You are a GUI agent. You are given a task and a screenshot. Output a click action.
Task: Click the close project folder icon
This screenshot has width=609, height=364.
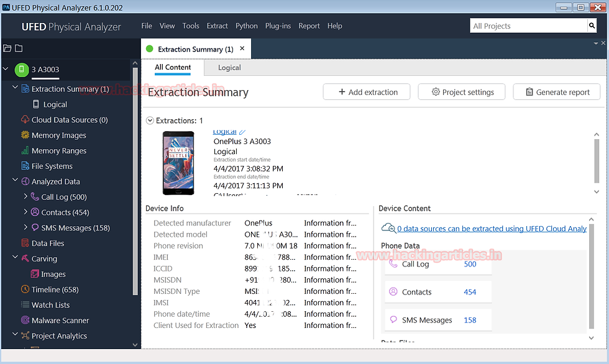pyautogui.click(x=19, y=48)
